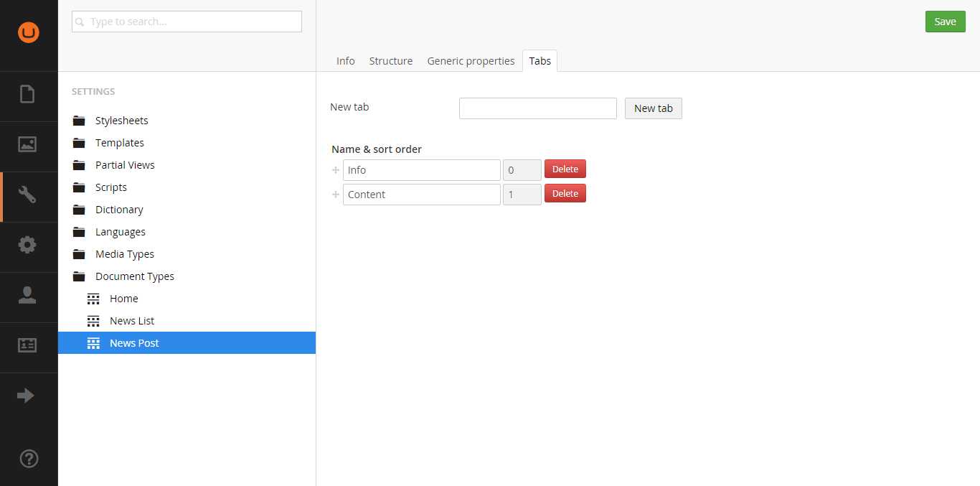The image size is (980, 486).
Task: Open Stylesheets in settings tree
Action: [x=122, y=121]
